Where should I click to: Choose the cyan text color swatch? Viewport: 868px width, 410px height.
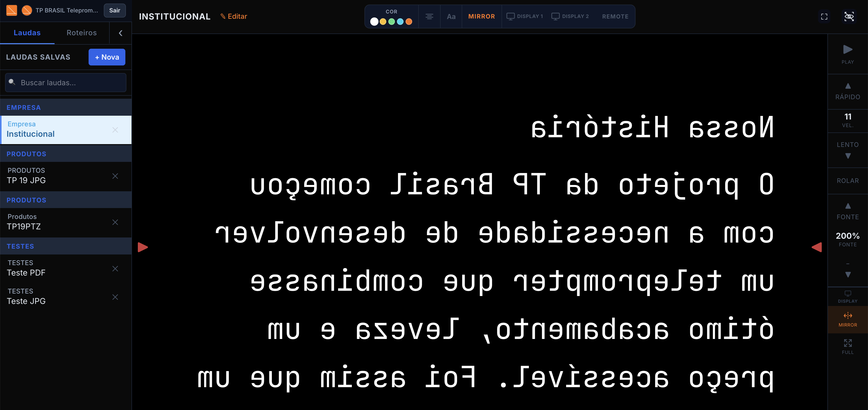(x=400, y=22)
